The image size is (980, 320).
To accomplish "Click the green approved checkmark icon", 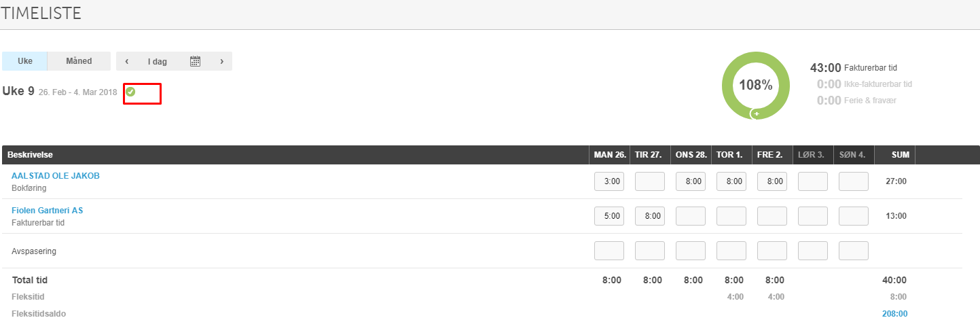I will pyautogui.click(x=130, y=92).
